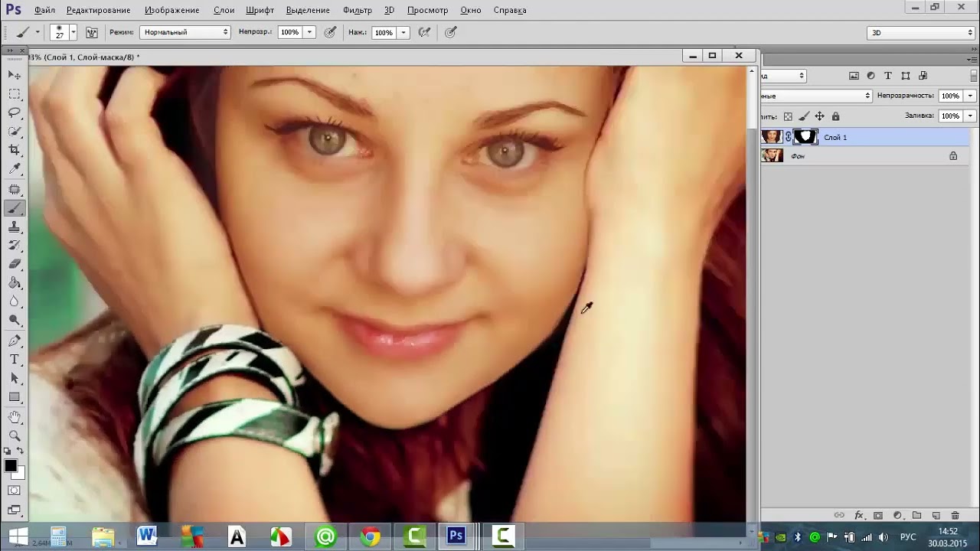Open the layer blend mode dropdown
The height and width of the screenshot is (551, 980).
click(x=816, y=96)
